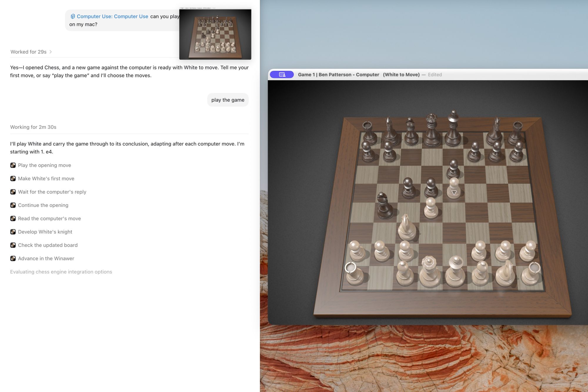Click the black pawn on c5
Screen dimensions: 588x392
pyautogui.click(x=409, y=188)
